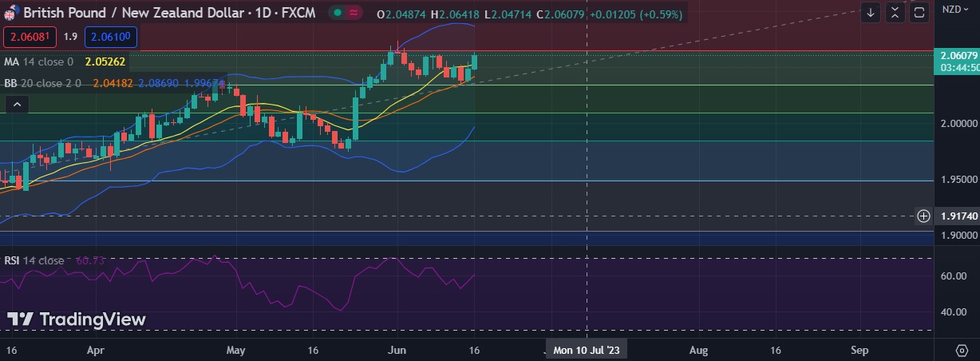Select the BB 20 close 2 indicator legend
This screenshot has height=361, width=980.
click(42, 83)
